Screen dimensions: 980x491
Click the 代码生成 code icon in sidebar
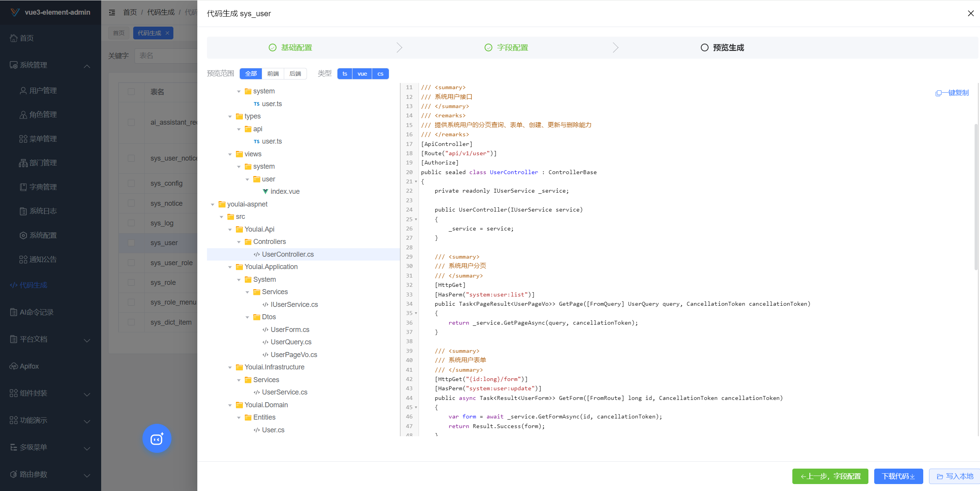click(14, 285)
